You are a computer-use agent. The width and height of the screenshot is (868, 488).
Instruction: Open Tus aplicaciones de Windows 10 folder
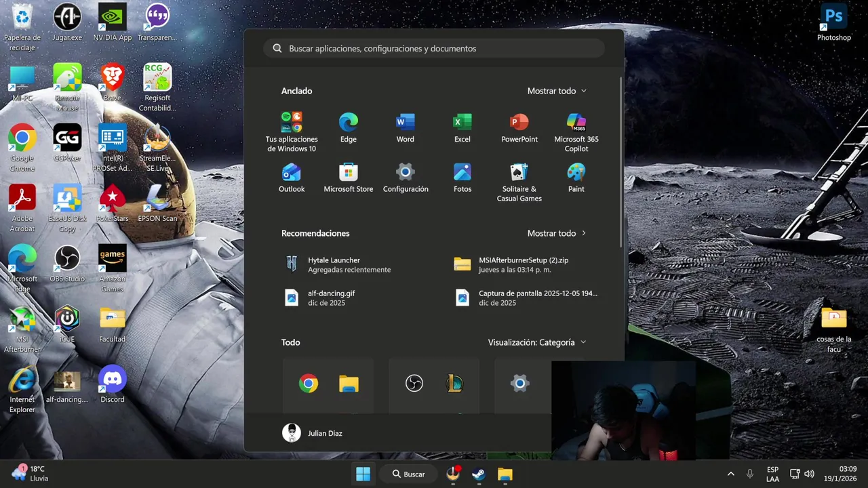(x=292, y=132)
